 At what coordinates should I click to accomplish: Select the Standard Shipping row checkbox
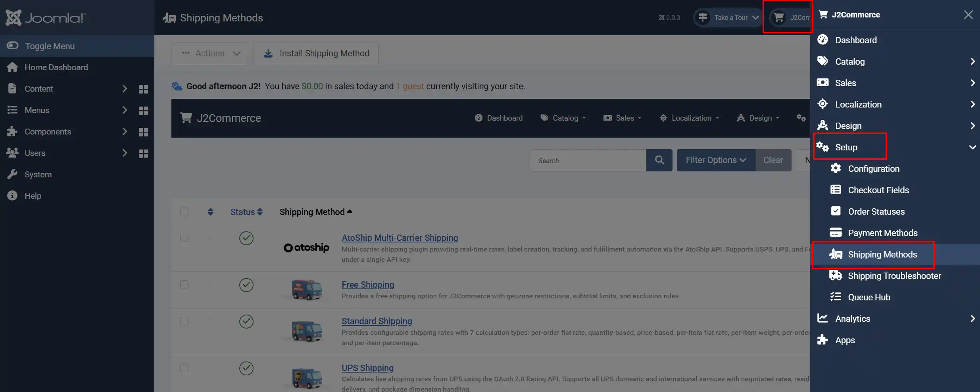184,321
